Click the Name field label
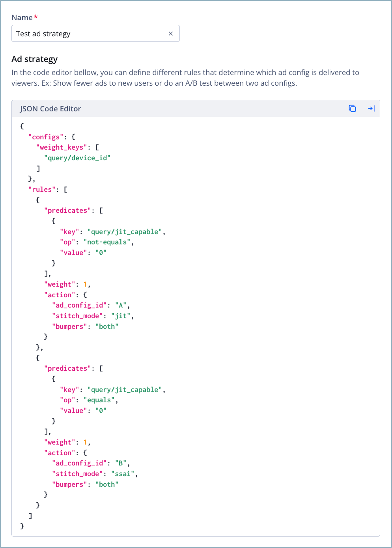Viewport: 392px width, 548px height. pos(22,17)
